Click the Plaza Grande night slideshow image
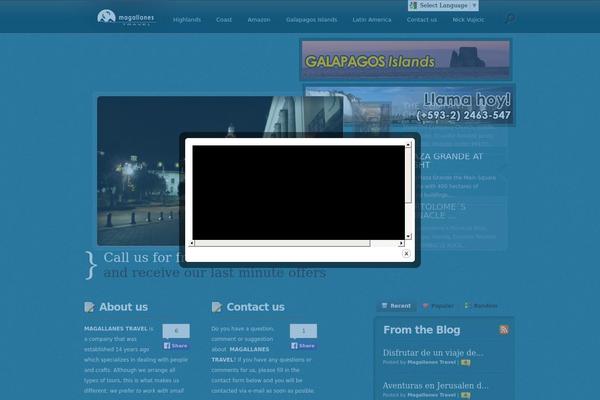Screen dimensions: 600x400 (140, 171)
